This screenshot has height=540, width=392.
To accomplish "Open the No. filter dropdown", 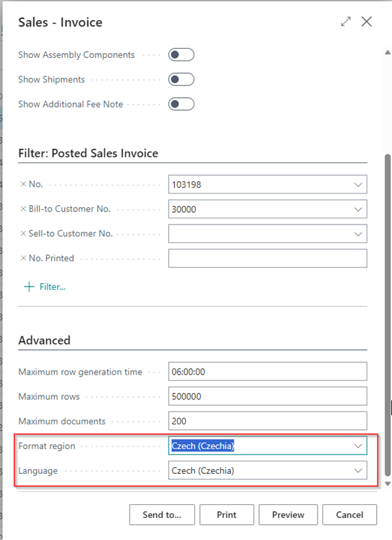I will tap(358, 185).
